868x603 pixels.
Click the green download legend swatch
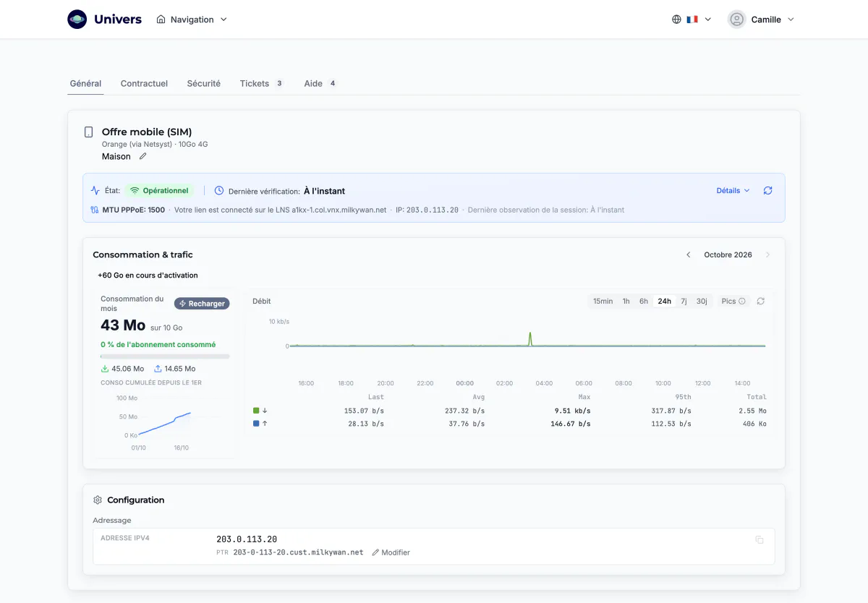pos(256,411)
